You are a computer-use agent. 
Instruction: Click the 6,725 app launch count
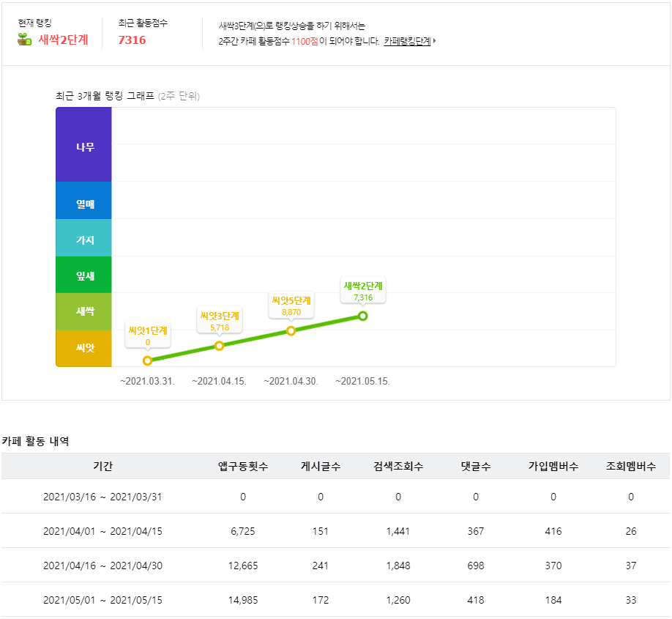point(243,532)
